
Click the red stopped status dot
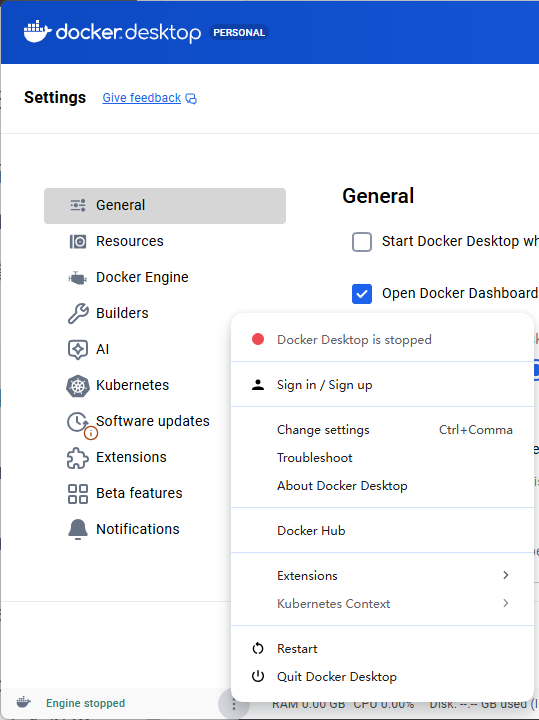pyautogui.click(x=258, y=339)
